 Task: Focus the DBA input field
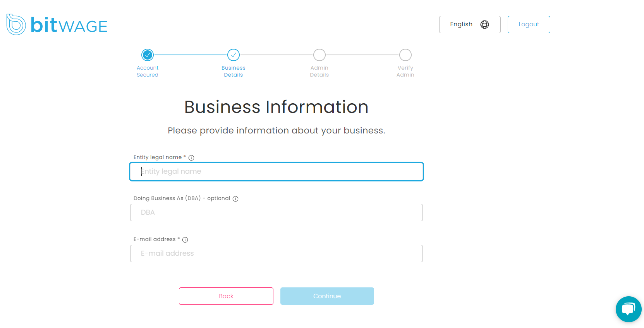pos(276,213)
